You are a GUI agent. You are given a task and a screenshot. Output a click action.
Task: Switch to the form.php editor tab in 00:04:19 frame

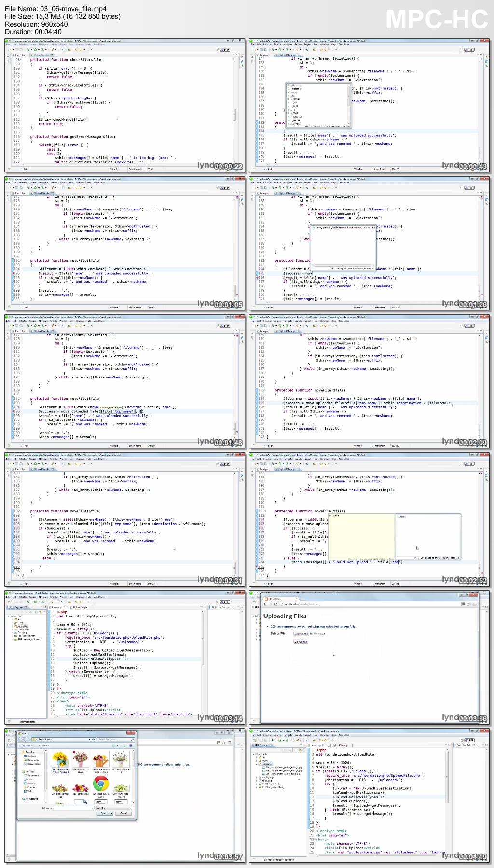(316, 745)
